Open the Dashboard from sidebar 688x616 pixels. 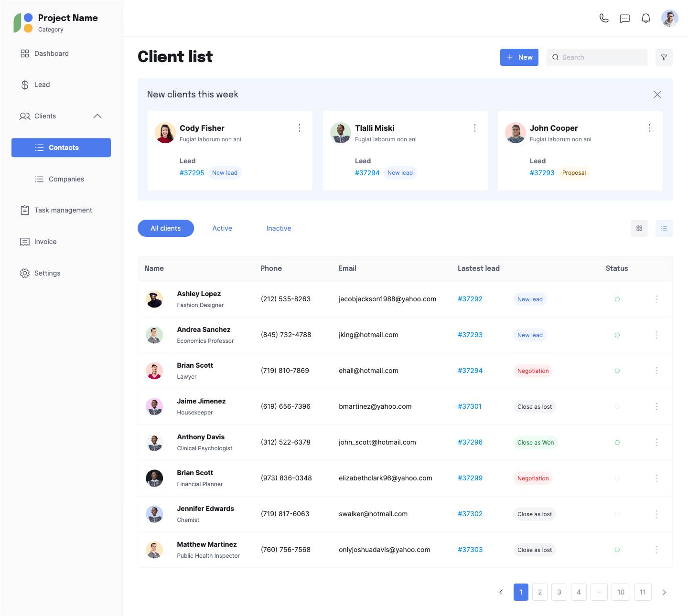coord(51,53)
